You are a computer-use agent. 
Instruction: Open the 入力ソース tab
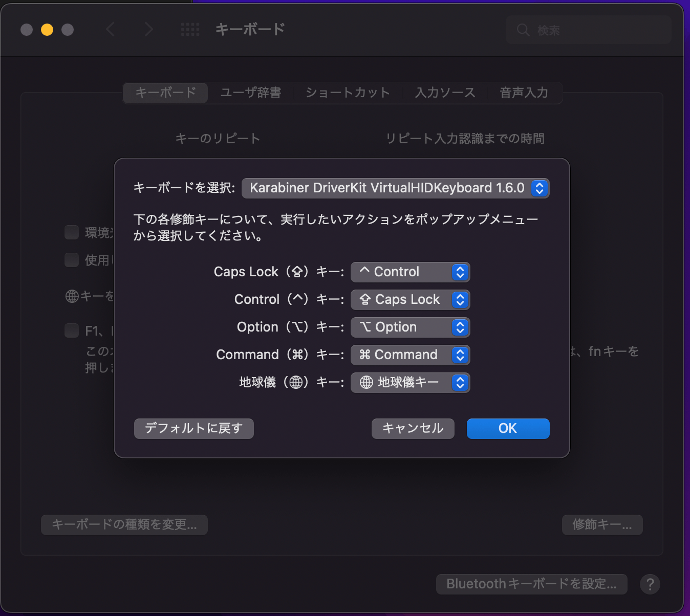pyautogui.click(x=445, y=93)
